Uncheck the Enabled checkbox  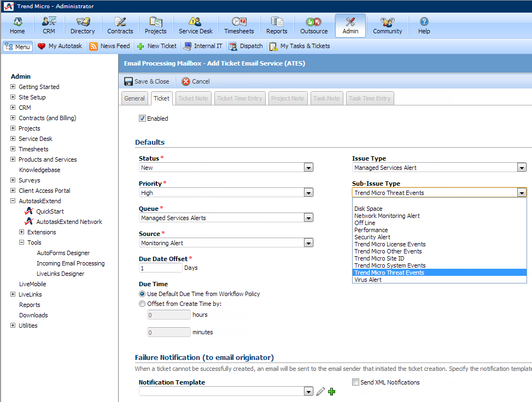(143, 119)
